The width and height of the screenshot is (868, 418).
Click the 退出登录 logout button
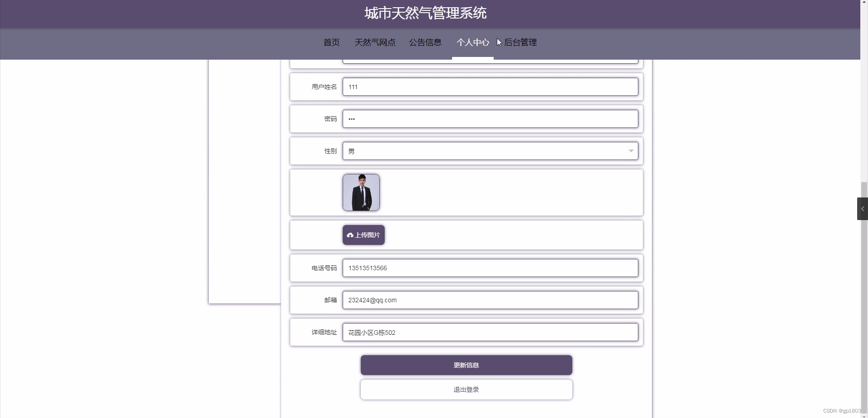(x=466, y=389)
